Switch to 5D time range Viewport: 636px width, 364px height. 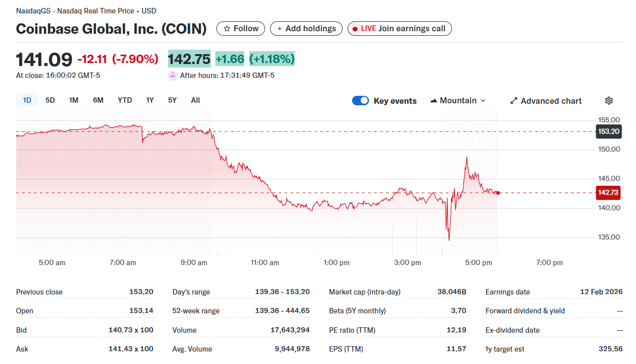point(50,100)
